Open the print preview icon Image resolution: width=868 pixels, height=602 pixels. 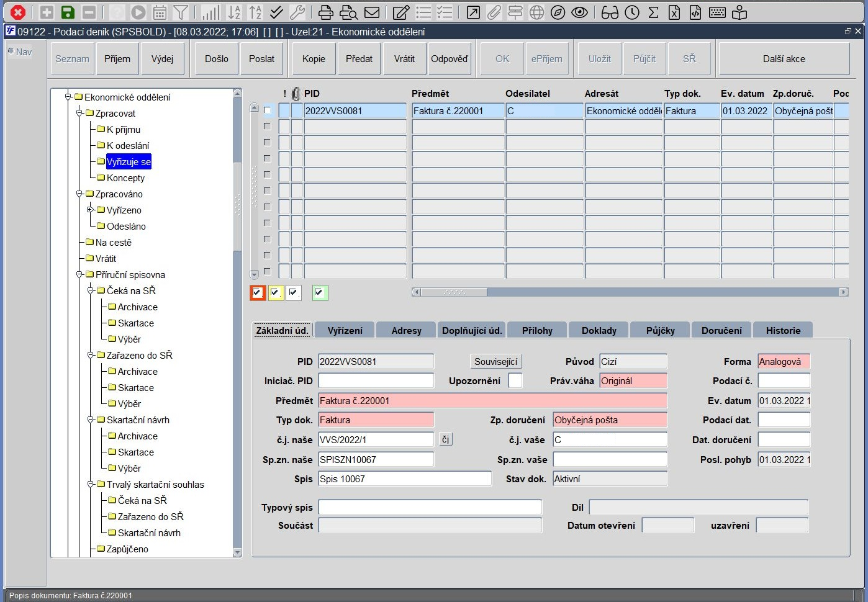[349, 12]
